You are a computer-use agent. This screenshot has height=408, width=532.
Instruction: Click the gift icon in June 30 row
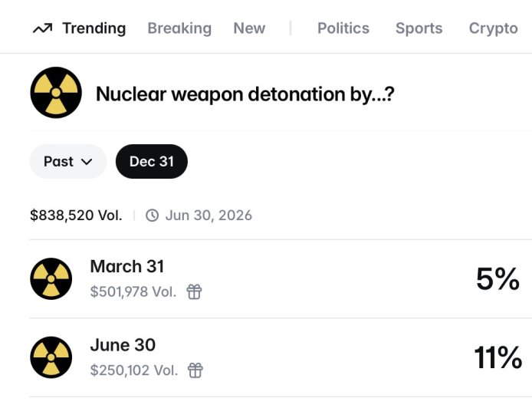click(196, 370)
